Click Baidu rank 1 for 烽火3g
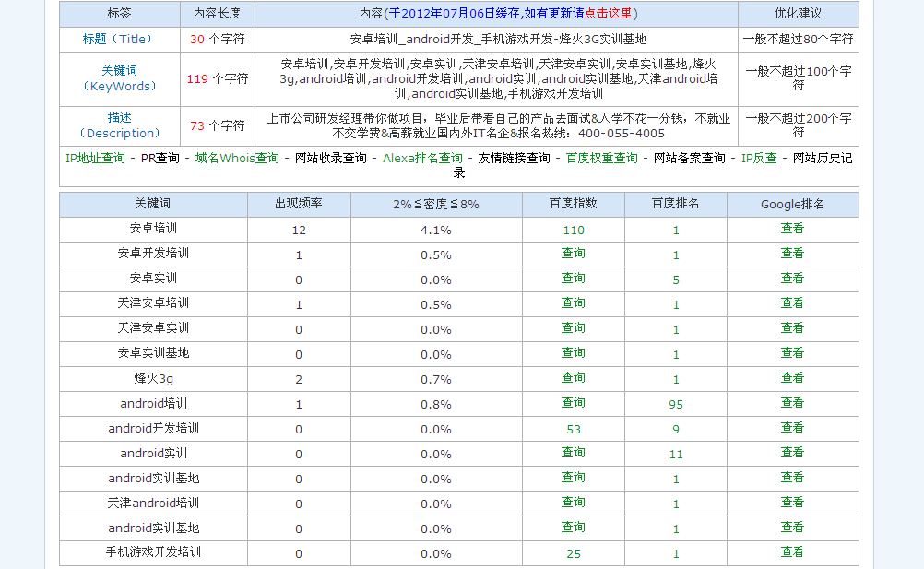 676,379
